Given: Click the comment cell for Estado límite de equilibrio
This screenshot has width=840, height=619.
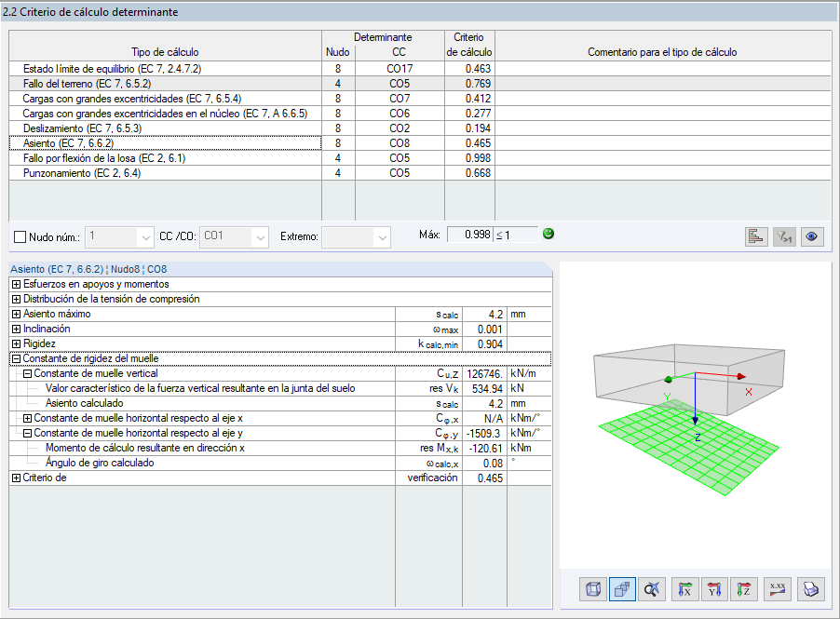Looking at the screenshot, I should [x=663, y=69].
